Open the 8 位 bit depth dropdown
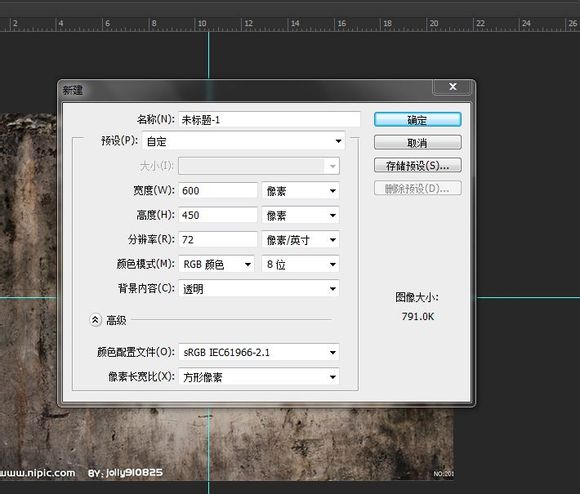The image size is (580, 494). coord(300,264)
